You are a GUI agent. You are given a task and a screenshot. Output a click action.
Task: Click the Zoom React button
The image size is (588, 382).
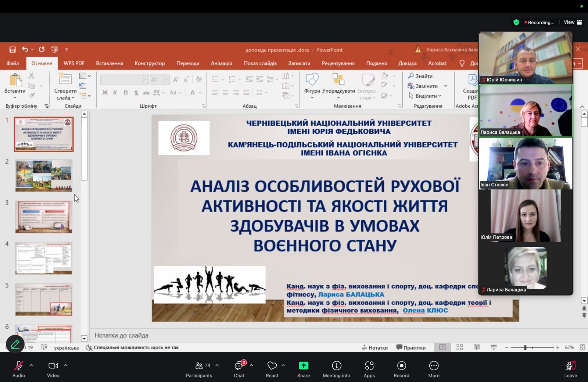(x=272, y=369)
